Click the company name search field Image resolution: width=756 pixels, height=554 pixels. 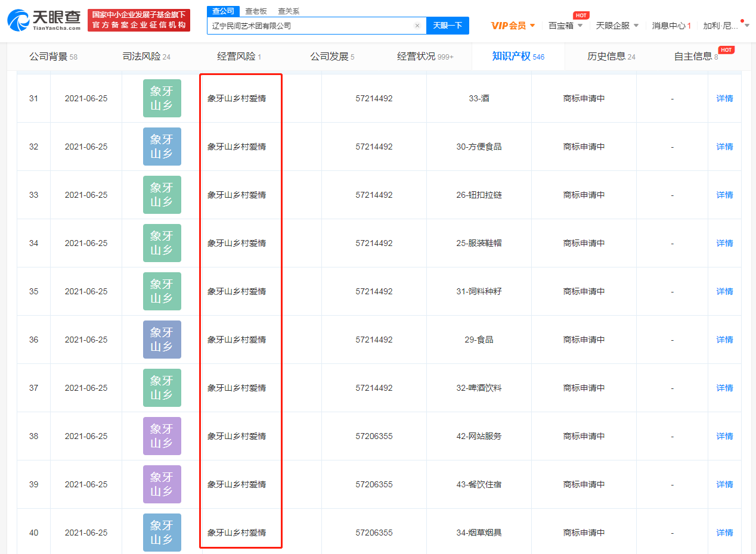pyautogui.click(x=310, y=26)
